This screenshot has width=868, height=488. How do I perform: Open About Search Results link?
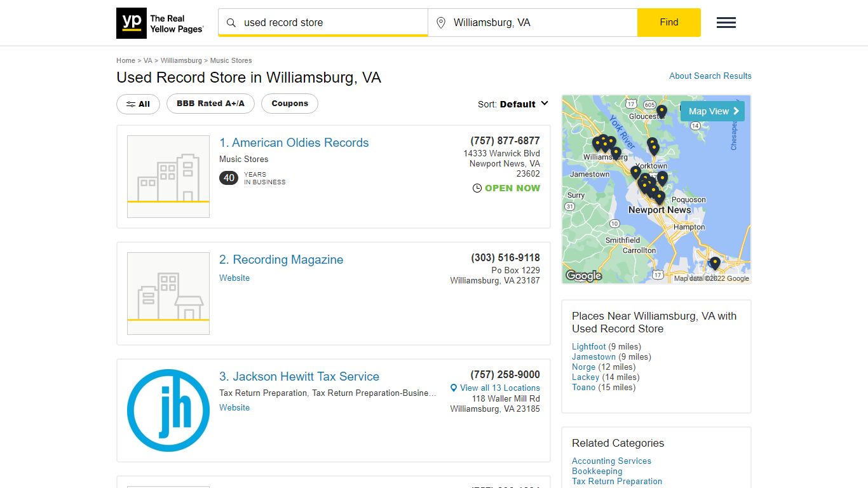pos(710,76)
